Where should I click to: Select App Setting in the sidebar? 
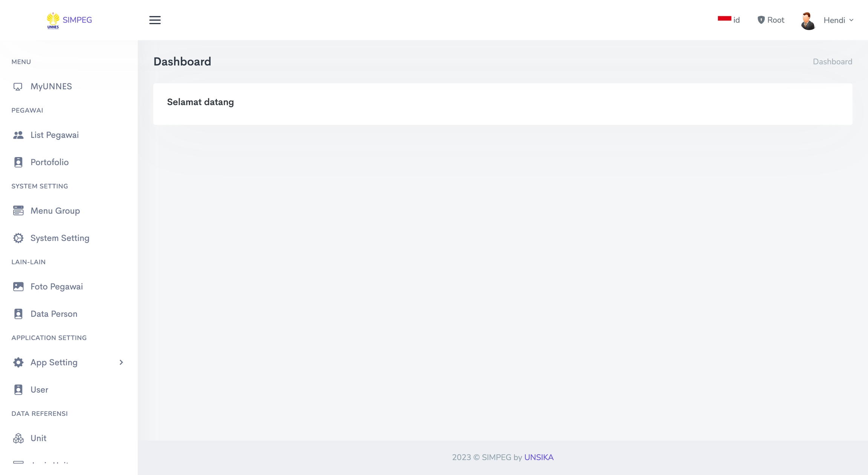point(54,362)
